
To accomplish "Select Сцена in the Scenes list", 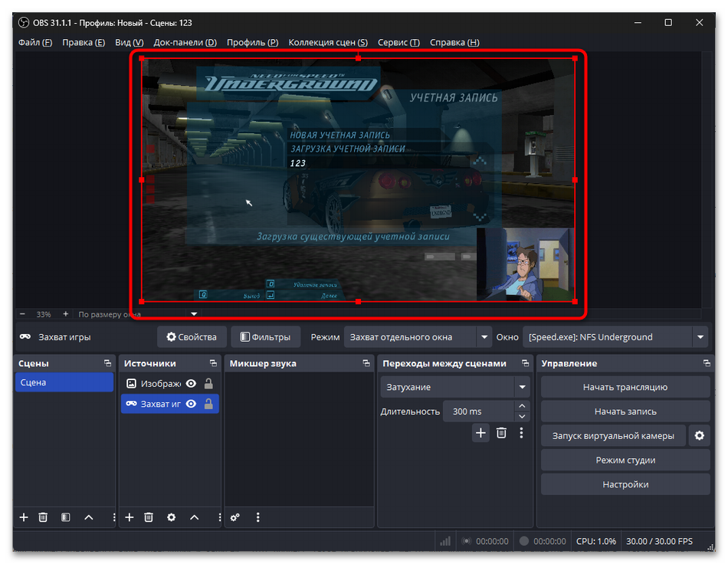I will 64,382.
